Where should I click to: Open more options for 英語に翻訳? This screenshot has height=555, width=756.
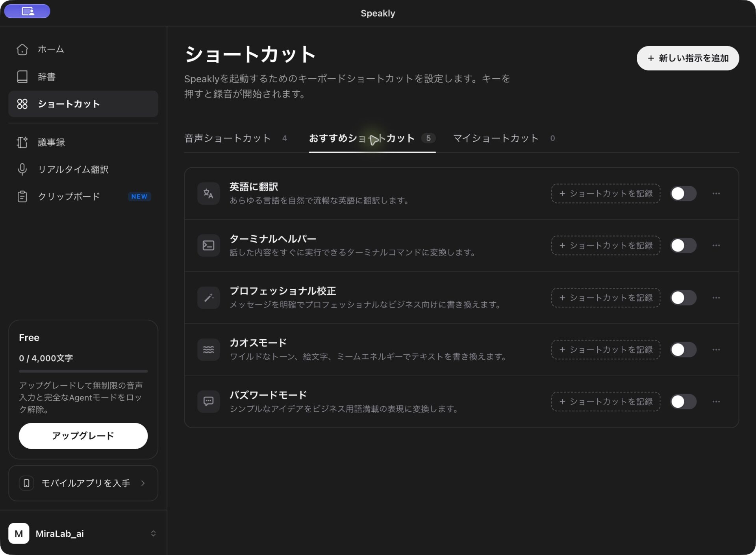(x=716, y=194)
